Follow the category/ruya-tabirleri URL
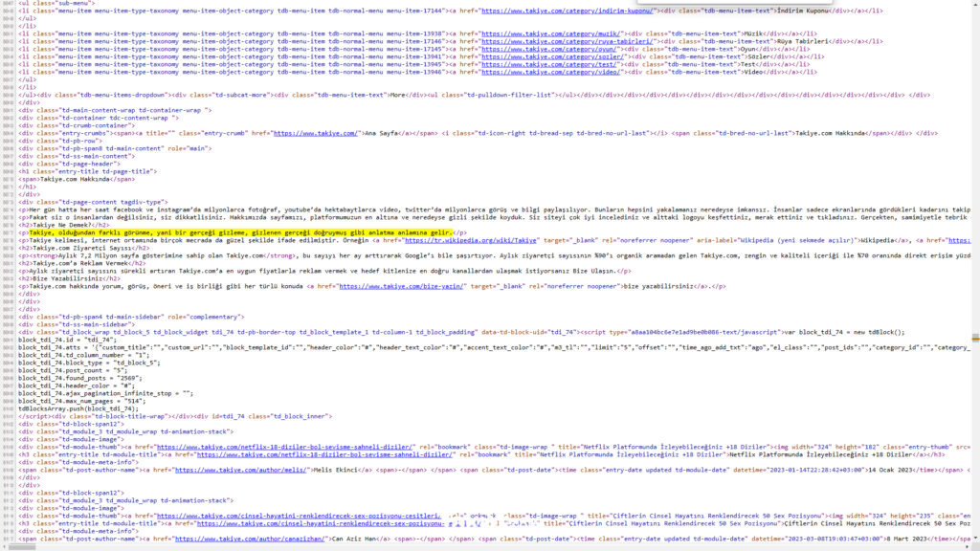Screen dimensions: 980x551 tap(568, 41)
